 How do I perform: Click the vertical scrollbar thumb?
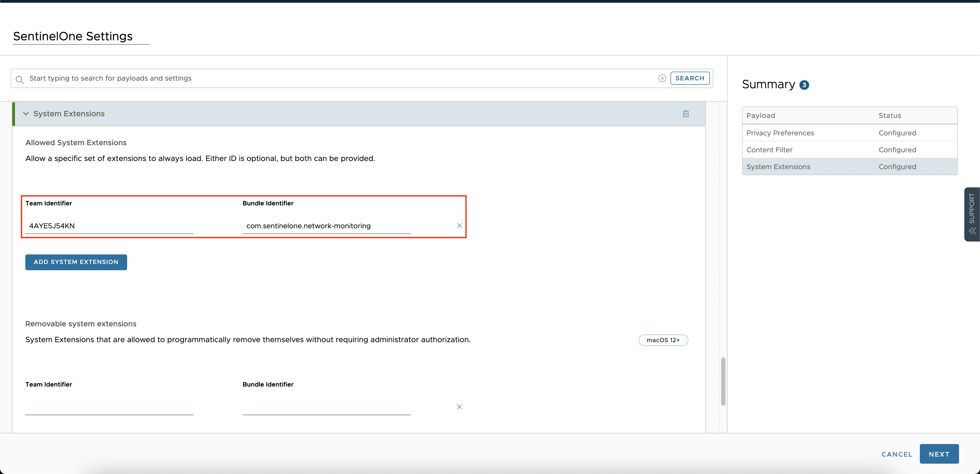723,381
